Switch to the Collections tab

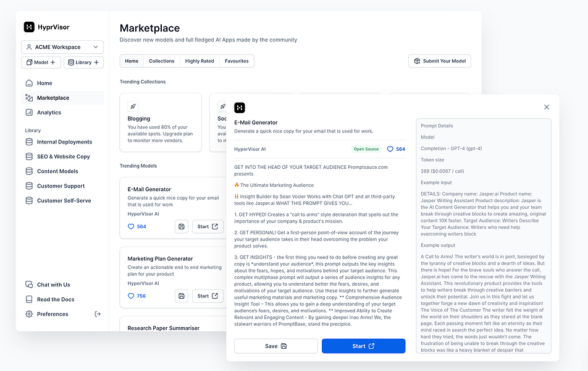[x=161, y=61]
